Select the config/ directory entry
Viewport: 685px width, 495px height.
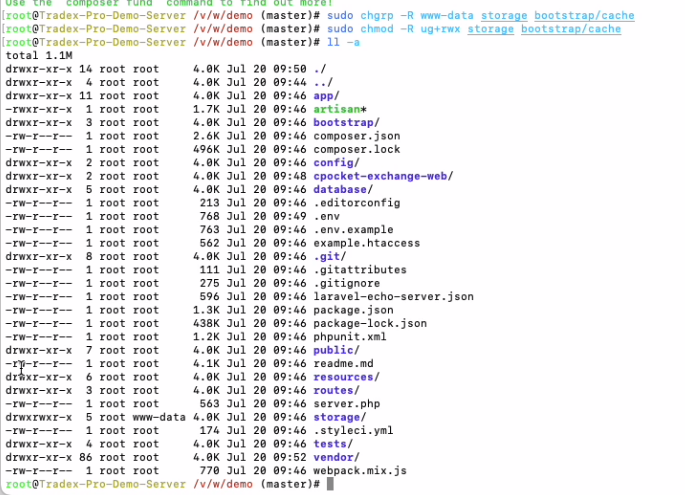pyautogui.click(x=336, y=163)
